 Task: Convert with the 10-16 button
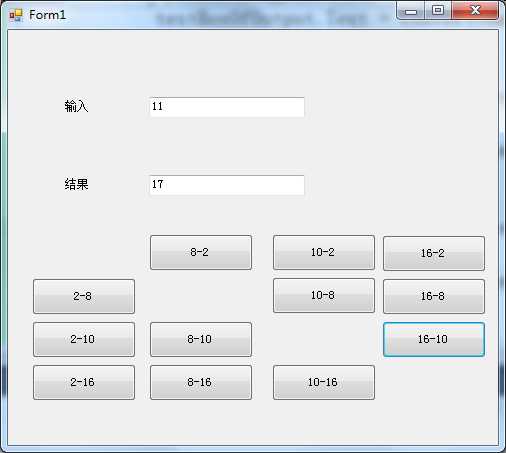pyautogui.click(x=324, y=382)
